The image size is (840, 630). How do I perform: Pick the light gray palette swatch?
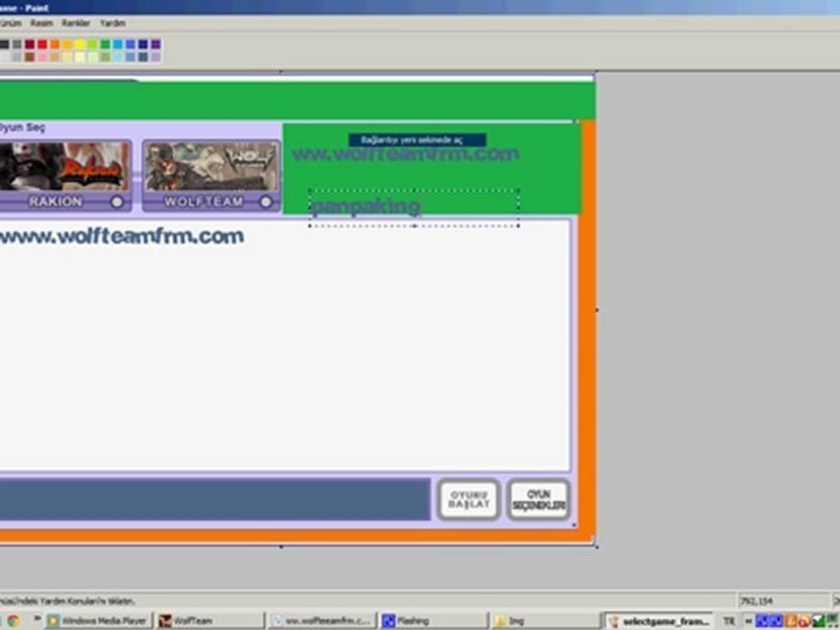click(17, 57)
